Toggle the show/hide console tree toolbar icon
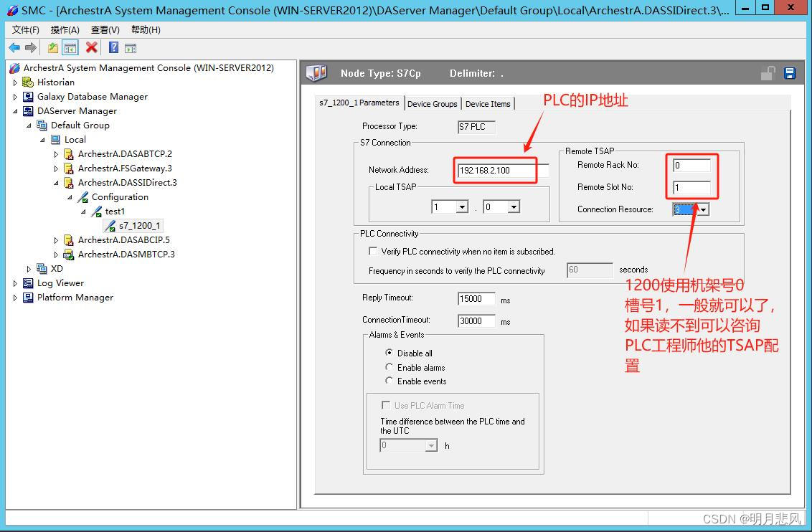The width and height of the screenshot is (812, 532). tap(69, 48)
